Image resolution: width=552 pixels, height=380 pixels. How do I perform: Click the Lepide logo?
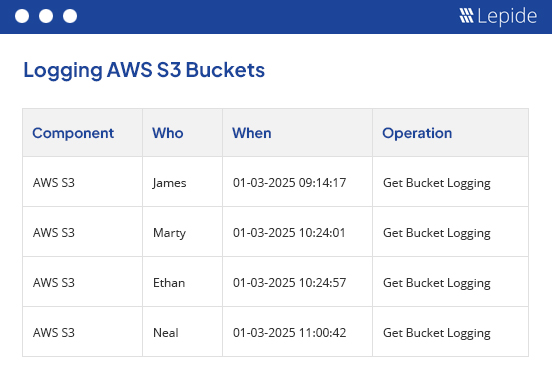click(x=498, y=16)
